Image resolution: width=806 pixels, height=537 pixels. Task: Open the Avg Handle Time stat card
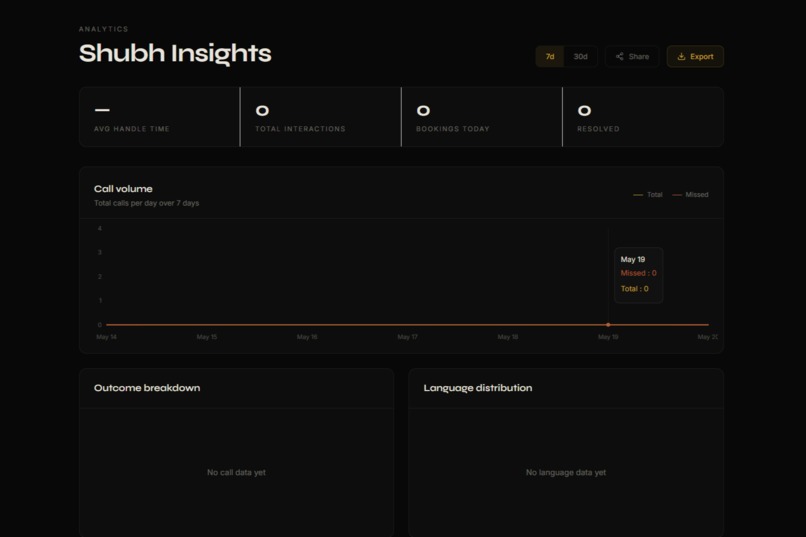(159, 117)
